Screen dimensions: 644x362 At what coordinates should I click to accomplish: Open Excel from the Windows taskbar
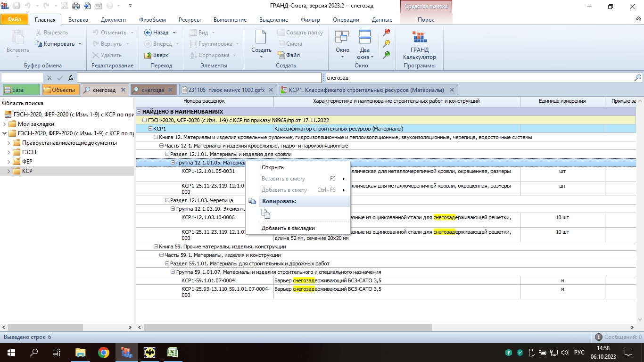click(x=173, y=352)
